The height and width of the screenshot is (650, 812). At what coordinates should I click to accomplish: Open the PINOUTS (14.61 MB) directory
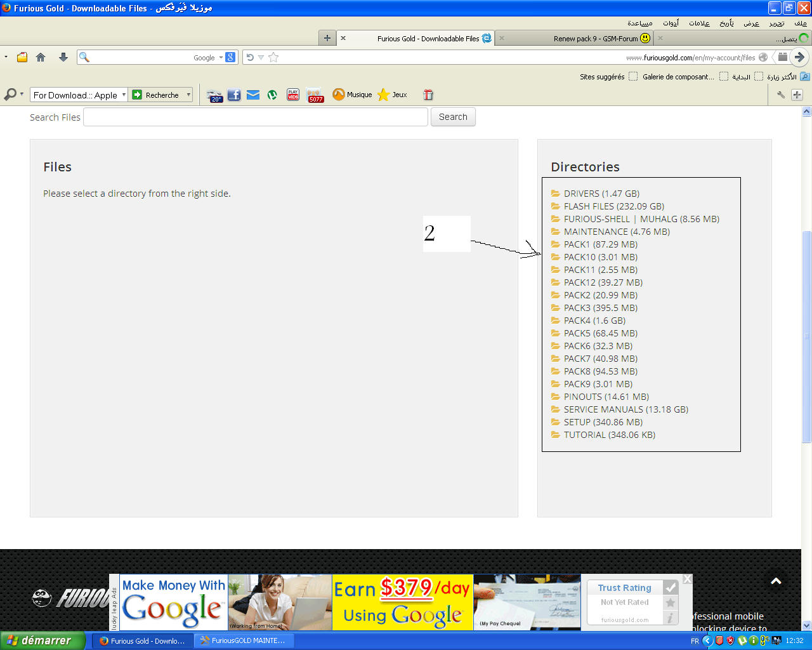(x=600, y=397)
